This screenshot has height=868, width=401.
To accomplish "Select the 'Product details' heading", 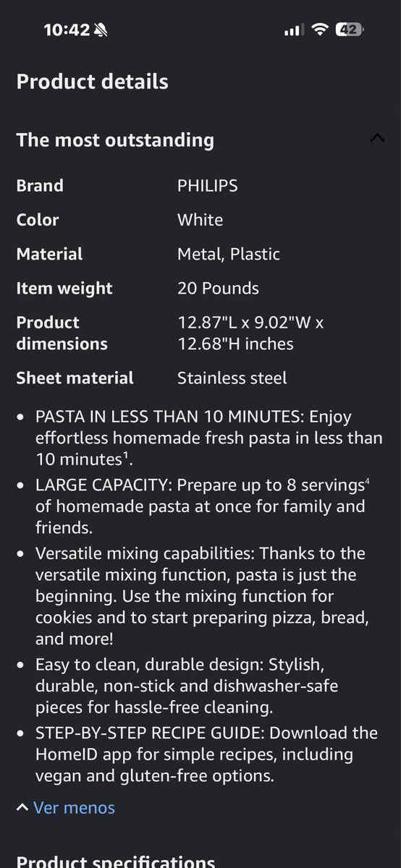I will (x=93, y=82).
